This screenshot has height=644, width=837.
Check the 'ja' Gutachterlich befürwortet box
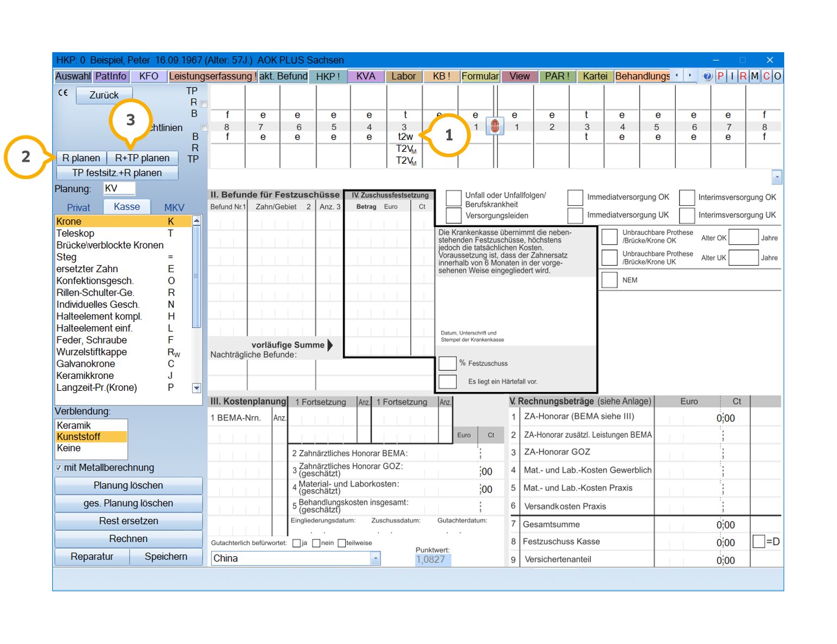[x=297, y=543]
